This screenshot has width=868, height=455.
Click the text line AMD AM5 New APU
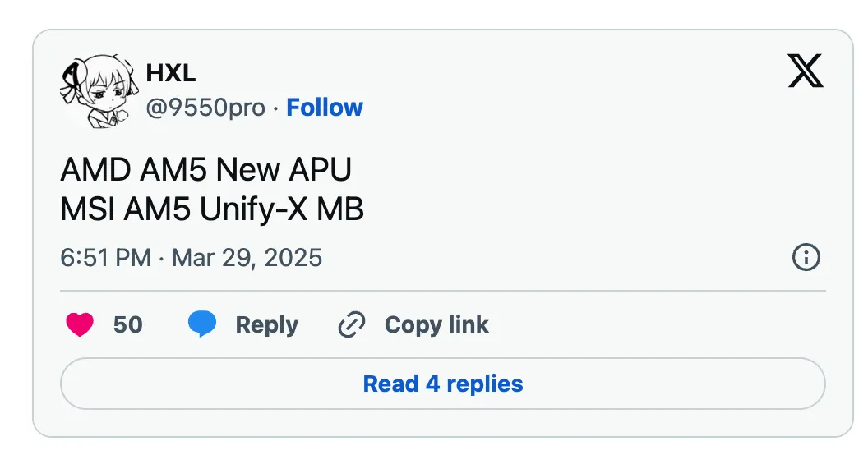[x=205, y=170]
